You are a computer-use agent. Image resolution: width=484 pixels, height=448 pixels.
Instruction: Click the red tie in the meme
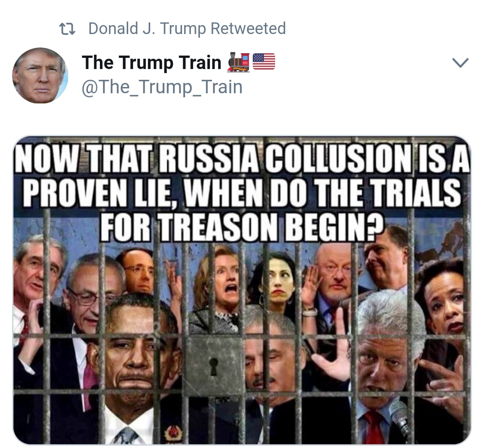pos(373,428)
